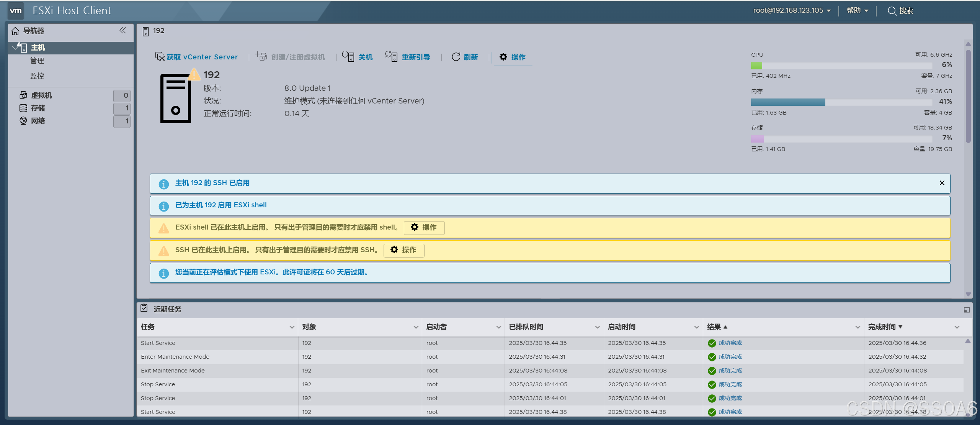Open the root@192.168.123.105 user dropdown
Viewport: 980px width, 425px height.
[791, 11]
